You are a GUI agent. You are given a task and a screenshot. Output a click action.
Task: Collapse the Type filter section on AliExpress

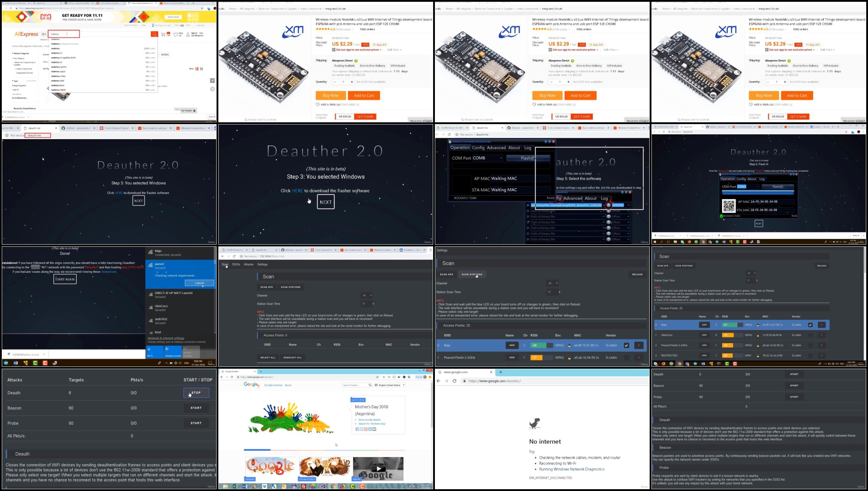click(15, 81)
